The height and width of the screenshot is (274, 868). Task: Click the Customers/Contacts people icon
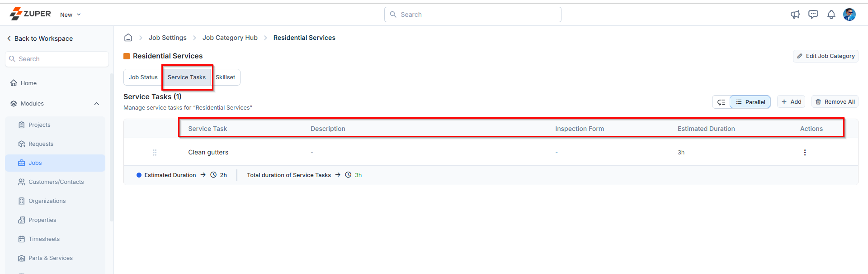pos(21,182)
